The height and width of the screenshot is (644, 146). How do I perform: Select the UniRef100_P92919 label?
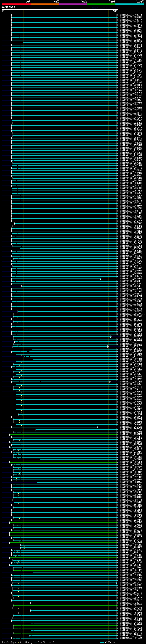131,110
